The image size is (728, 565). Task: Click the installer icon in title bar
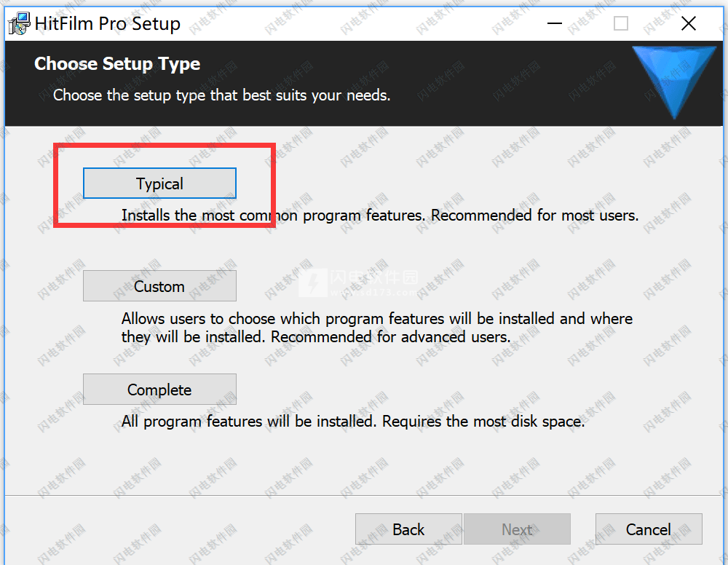click(x=19, y=24)
